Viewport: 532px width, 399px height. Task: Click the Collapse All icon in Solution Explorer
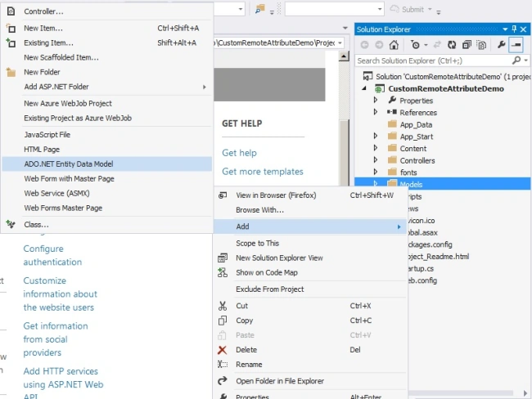point(467,45)
